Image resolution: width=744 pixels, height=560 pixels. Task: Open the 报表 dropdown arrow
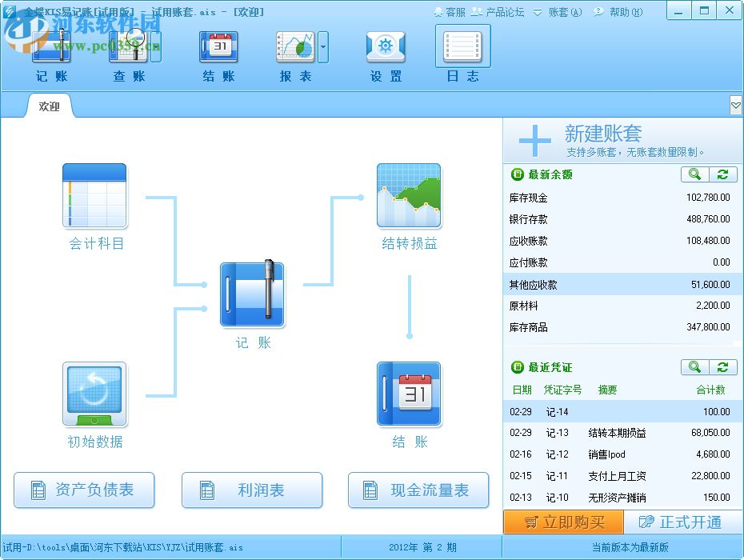pos(323,48)
